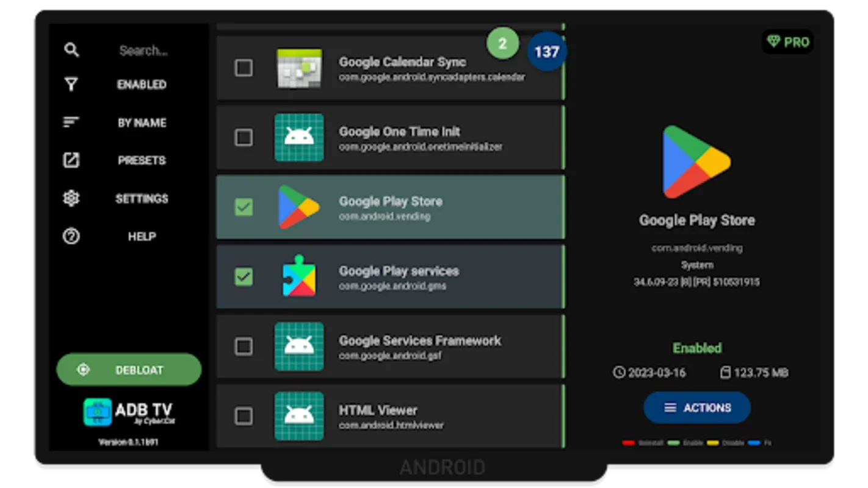Click the Google One Time Init android icon
868x488 pixels.
pyautogui.click(x=299, y=137)
